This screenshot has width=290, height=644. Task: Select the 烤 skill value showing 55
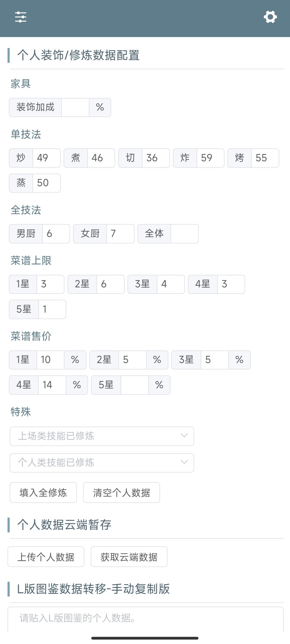pyautogui.click(x=265, y=158)
